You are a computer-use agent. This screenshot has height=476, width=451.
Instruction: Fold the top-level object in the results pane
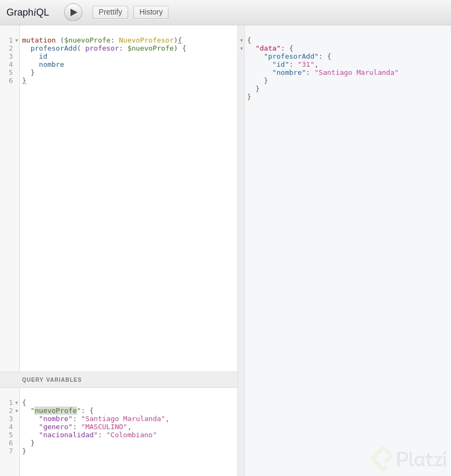[241, 40]
